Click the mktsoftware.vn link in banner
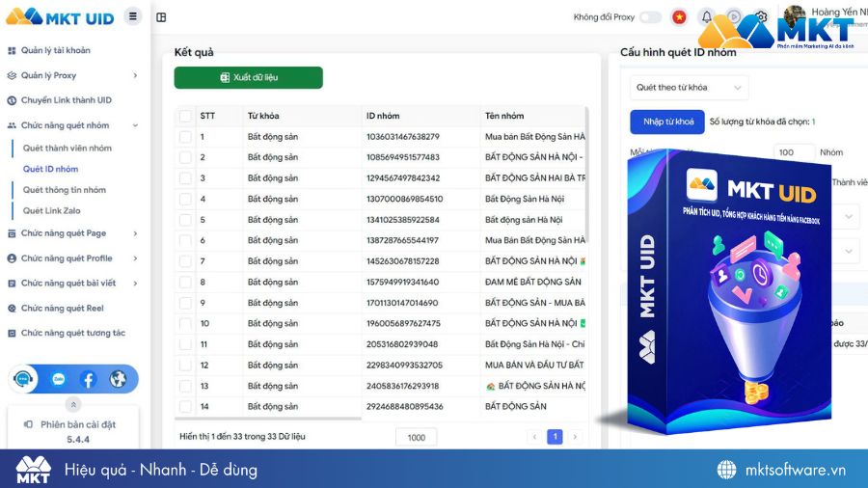Screen dimensions: 868x488 795,470
